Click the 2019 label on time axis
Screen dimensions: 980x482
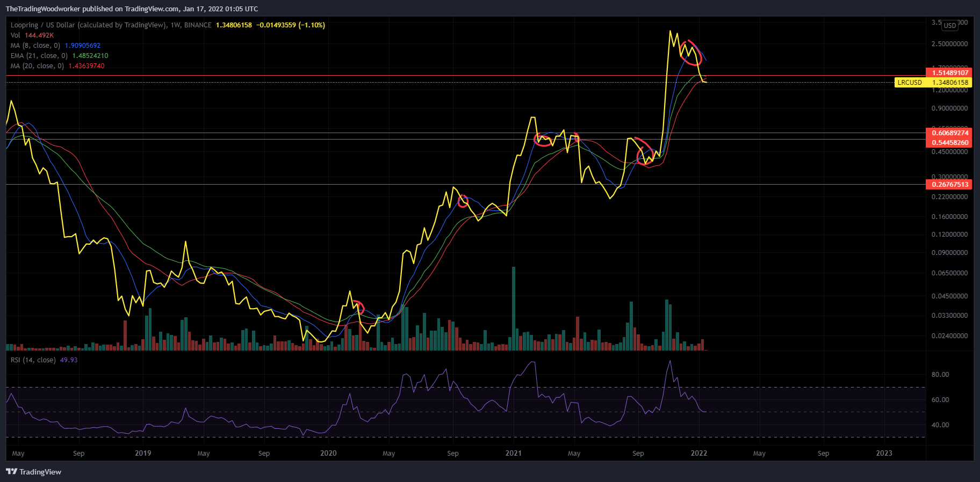143,453
